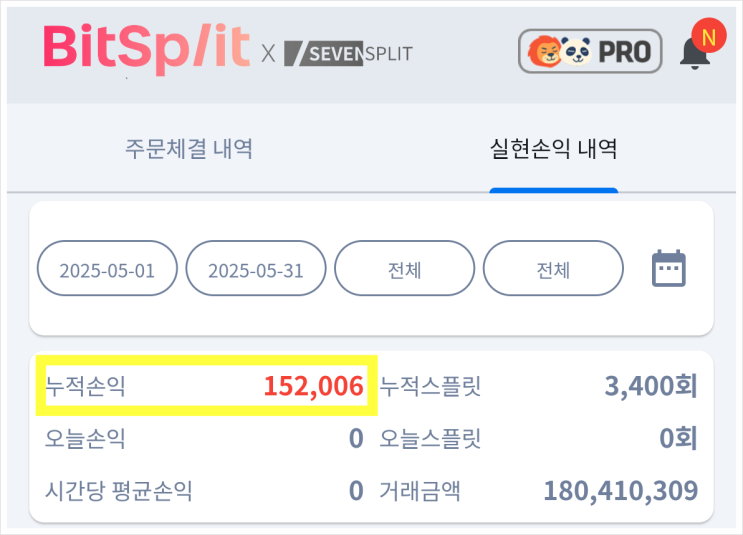Viewport: 743px width, 535px height.
Task: Select the 실현손익 내역 tab
Action: (553, 150)
